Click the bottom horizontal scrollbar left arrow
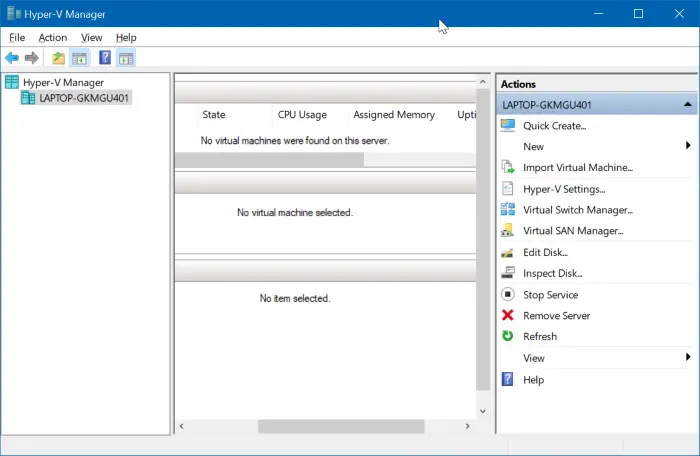 (x=181, y=426)
